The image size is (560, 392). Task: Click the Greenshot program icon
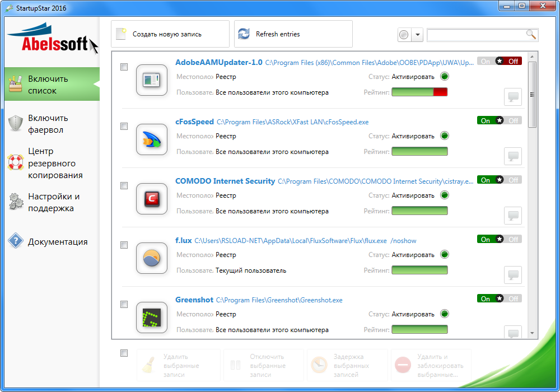pos(152,317)
